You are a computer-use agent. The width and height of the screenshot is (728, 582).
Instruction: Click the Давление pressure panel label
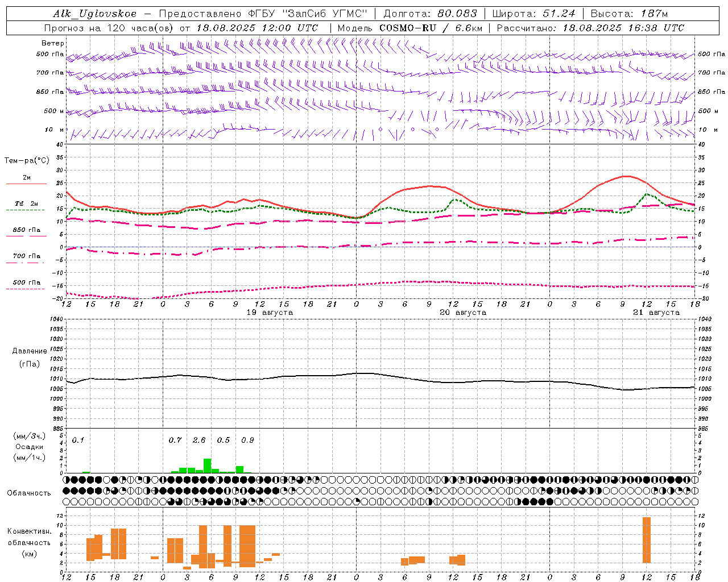30,351
